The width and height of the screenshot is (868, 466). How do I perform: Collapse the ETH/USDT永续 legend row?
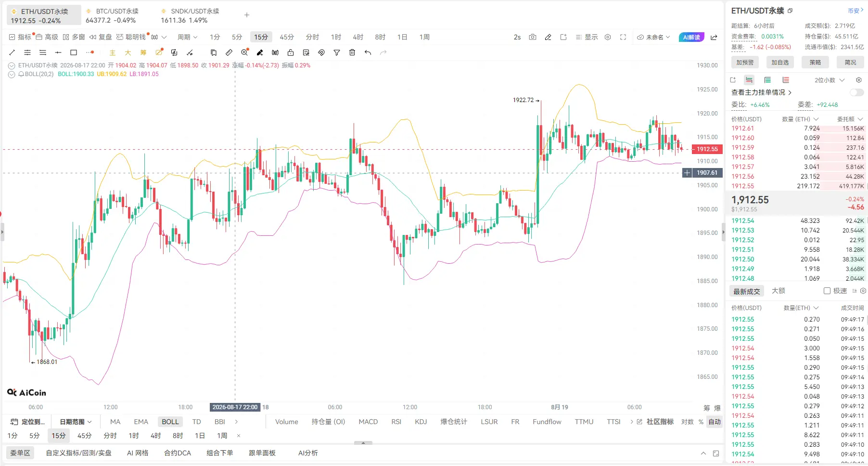(x=12, y=65)
